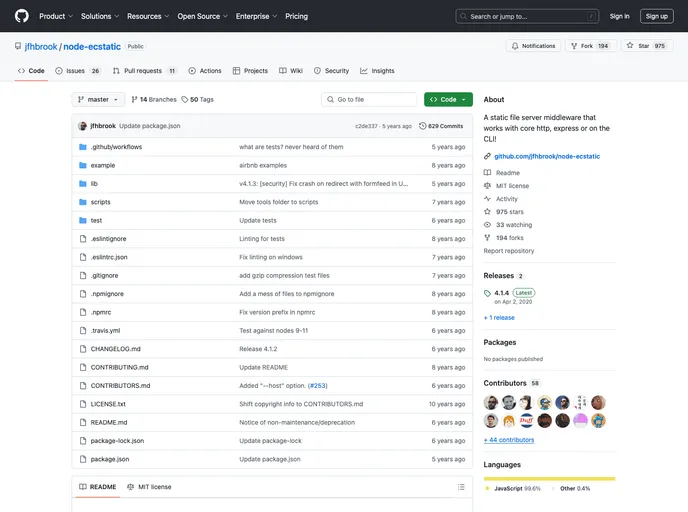The image size is (688, 512).
Task: Open the master branch selector
Action: pos(98,100)
